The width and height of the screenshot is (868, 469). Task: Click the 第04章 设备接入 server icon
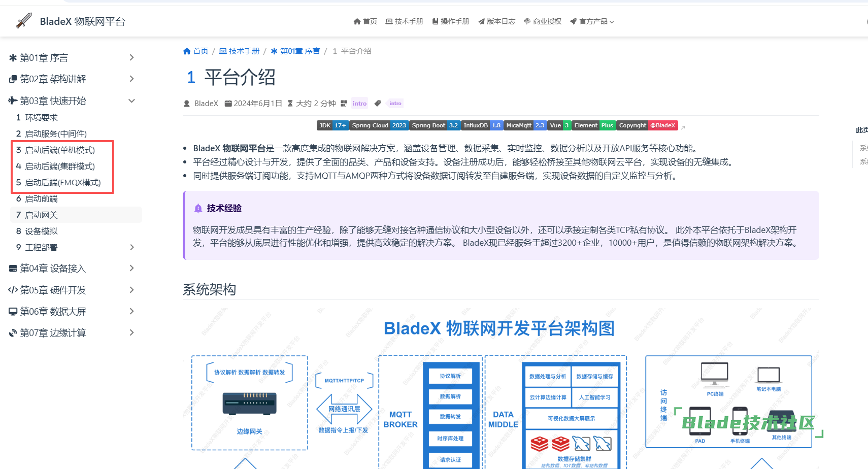tap(13, 269)
